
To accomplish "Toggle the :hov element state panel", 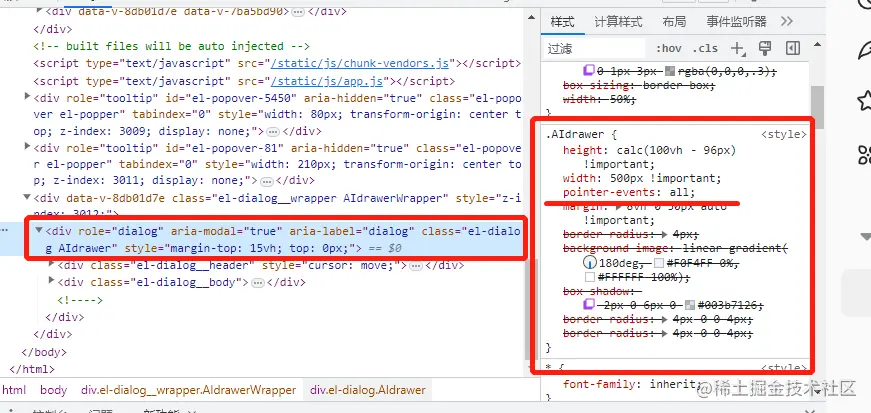I will (669, 49).
